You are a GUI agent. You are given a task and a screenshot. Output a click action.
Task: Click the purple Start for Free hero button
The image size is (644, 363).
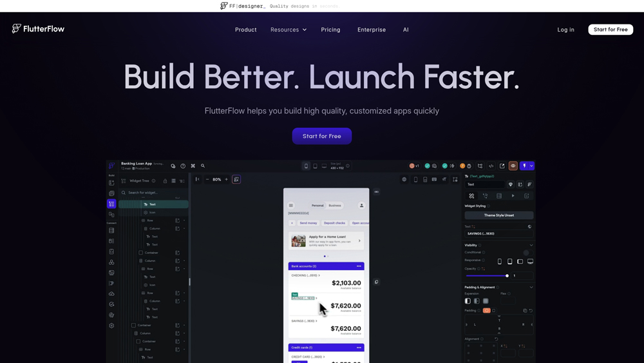pos(321,136)
